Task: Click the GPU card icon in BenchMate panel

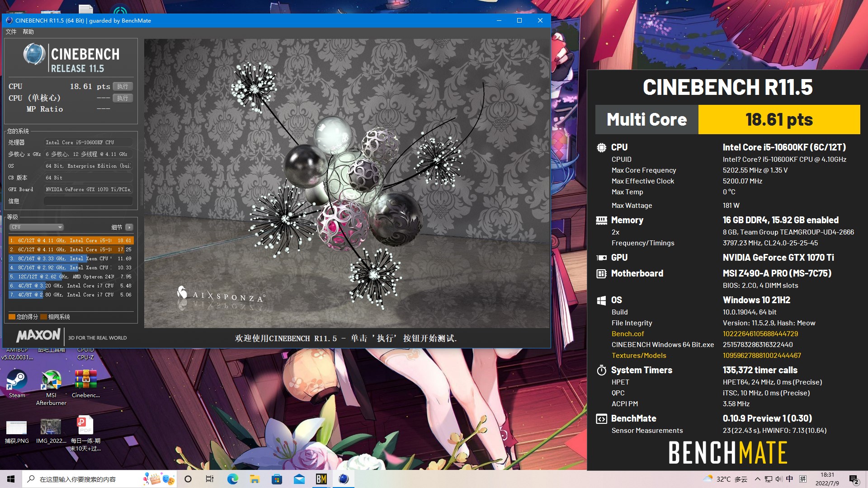Action: pyautogui.click(x=601, y=258)
